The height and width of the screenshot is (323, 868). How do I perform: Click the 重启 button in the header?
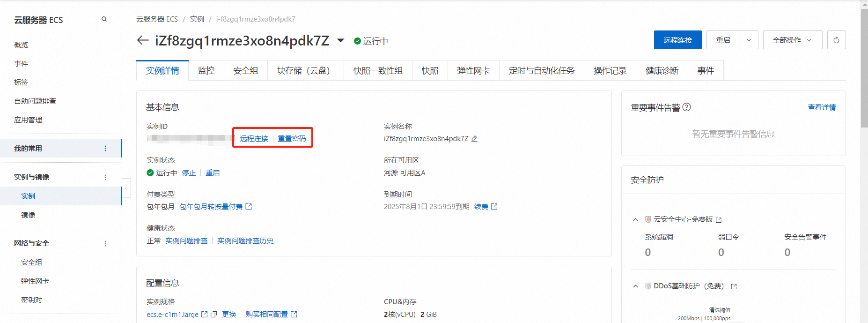point(723,40)
